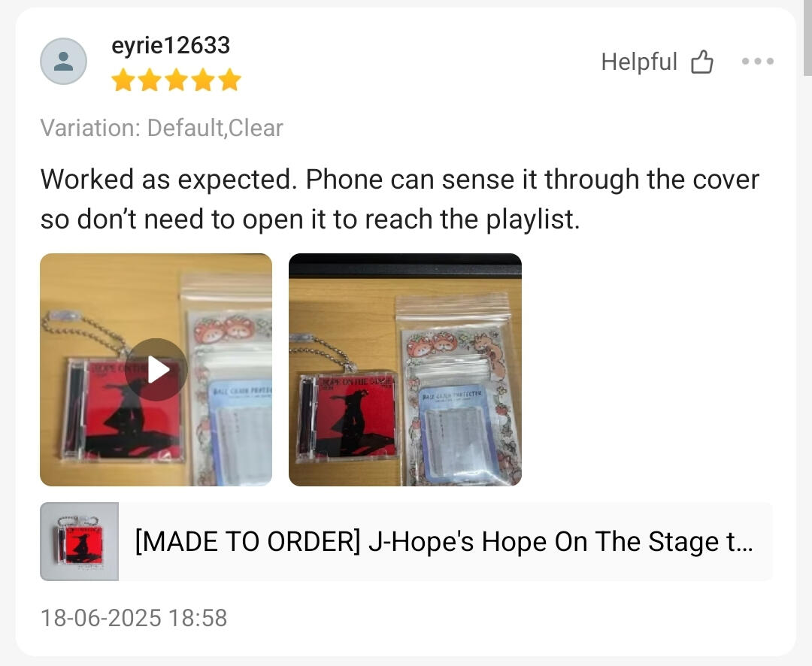Play the review video
The width and height of the screenshot is (812, 666).
pos(156,369)
